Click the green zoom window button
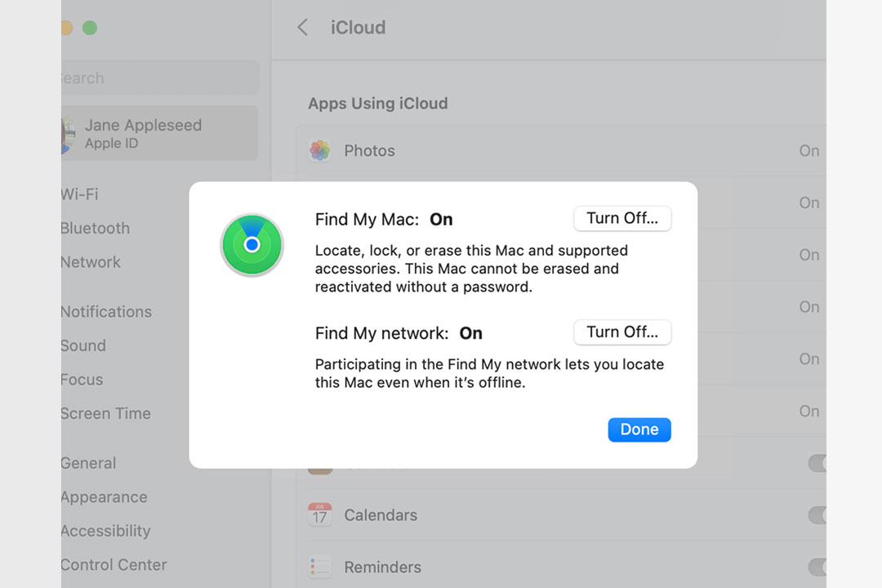The image size is (882, 588). click(x=90, y=28)
